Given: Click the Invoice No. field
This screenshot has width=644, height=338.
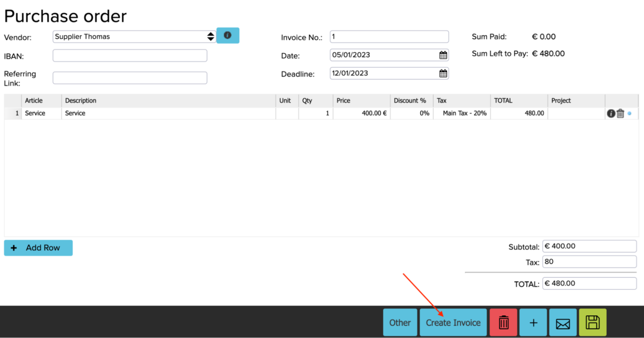Looking at the screenshot, I should click(x=388, y=36).
